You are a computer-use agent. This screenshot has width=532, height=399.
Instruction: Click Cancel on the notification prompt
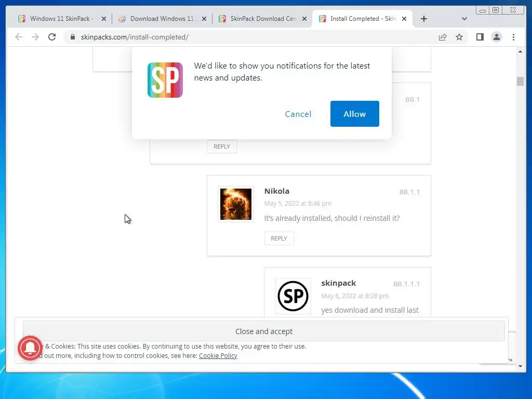click(x=298, y=114)
